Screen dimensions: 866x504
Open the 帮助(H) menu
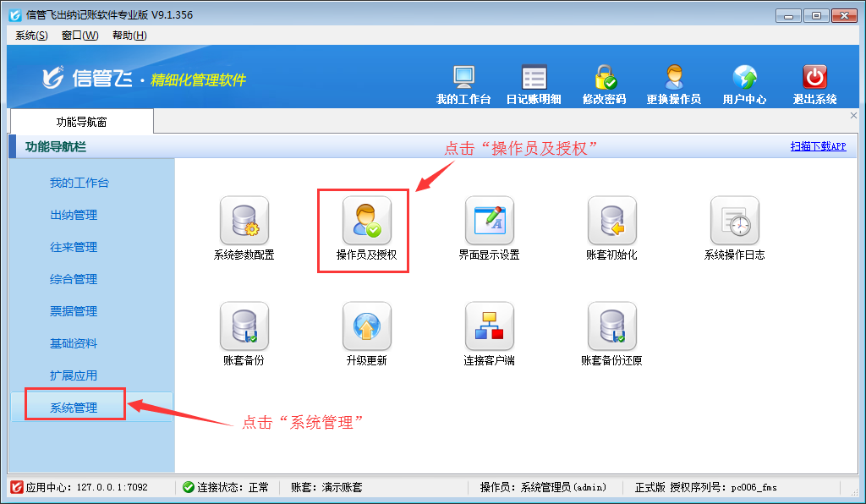pos(129,36)
